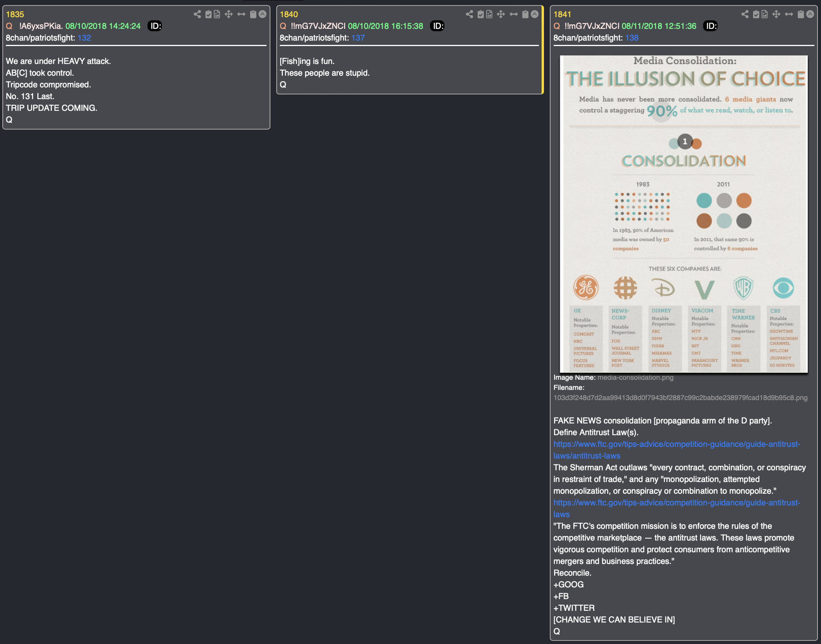
Task: Click plain clipboard icon on post 1835
Action: pyautogui.click(x=253, y=14)
